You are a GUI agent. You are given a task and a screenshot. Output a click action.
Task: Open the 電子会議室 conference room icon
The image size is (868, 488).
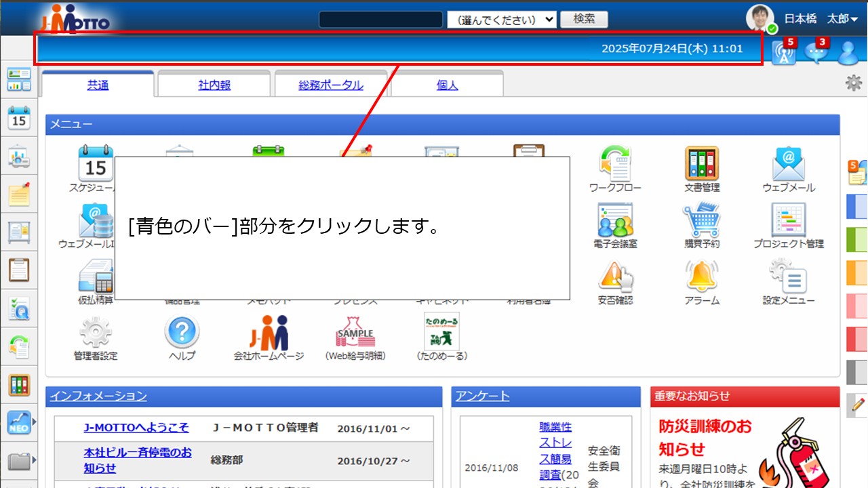(x=614, y=219)
